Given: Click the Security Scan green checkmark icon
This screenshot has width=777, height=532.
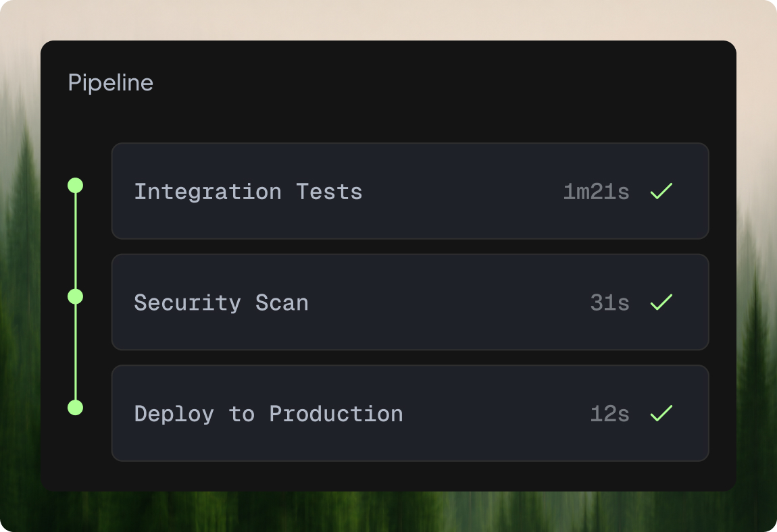Looking at the screenshot, I should 661,302.
